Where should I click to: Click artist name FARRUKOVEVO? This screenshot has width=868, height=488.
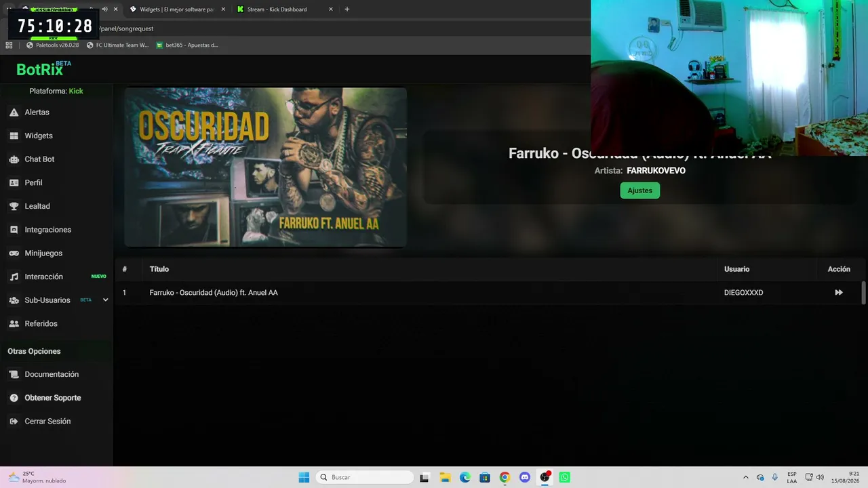coord(656,171)
